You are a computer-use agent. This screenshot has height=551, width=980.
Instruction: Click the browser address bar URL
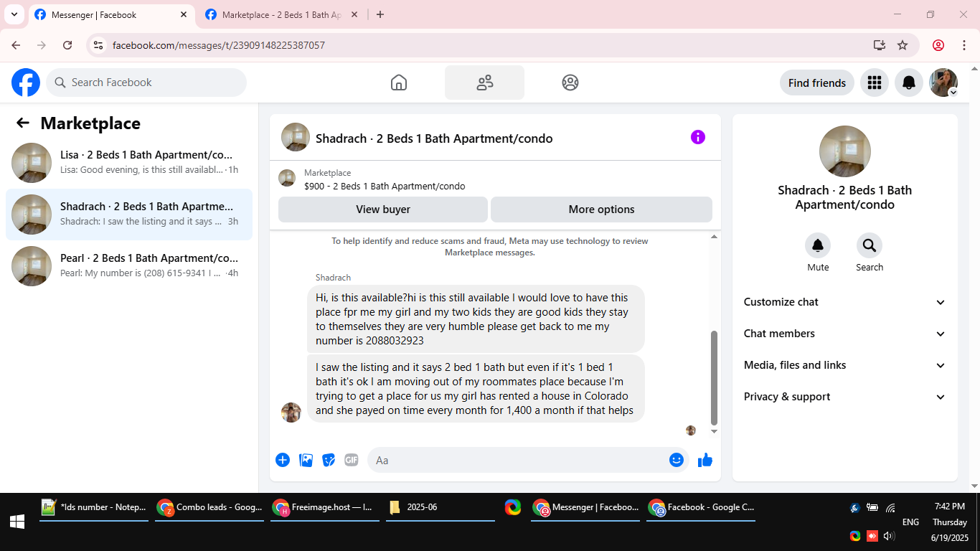[x=219, y=45]
